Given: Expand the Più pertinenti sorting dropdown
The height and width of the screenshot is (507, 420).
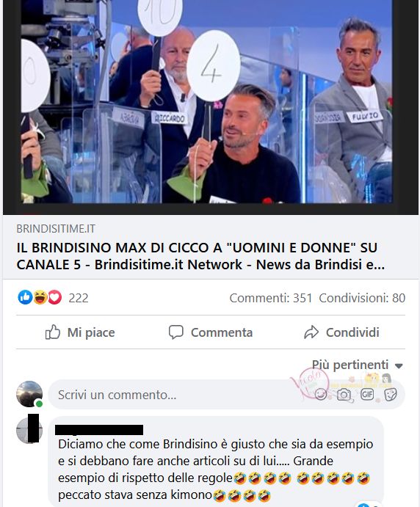Looking at the screenshot, I should click(358, 365).
